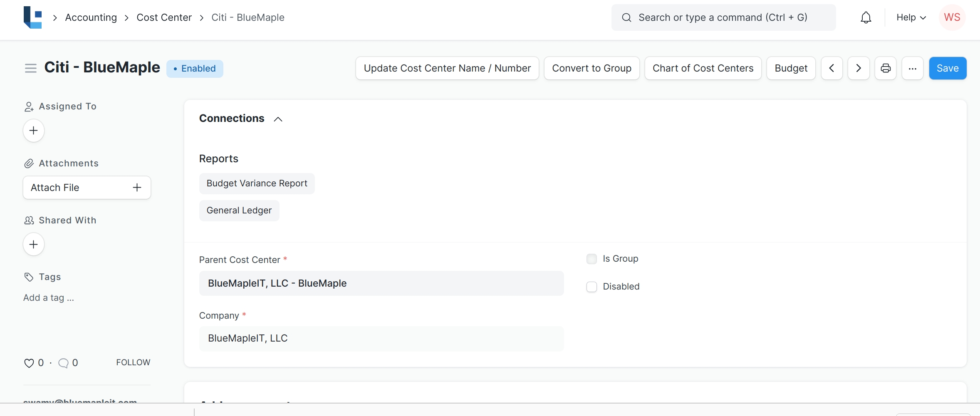Viewport: 980px width, 416px height.
Task: Navigate to Accounting breadcrumb
Action: click(91, 17)
